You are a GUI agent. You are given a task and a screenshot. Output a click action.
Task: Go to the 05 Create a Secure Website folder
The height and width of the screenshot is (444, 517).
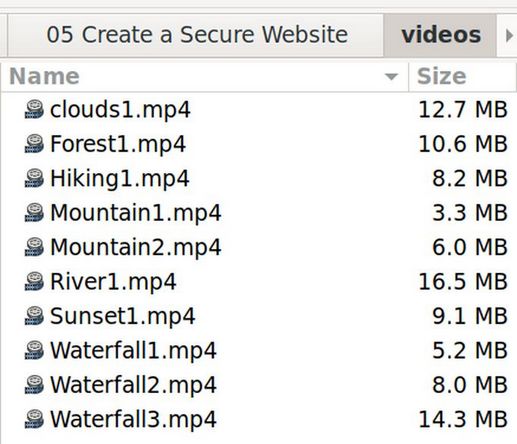point(197,35)
